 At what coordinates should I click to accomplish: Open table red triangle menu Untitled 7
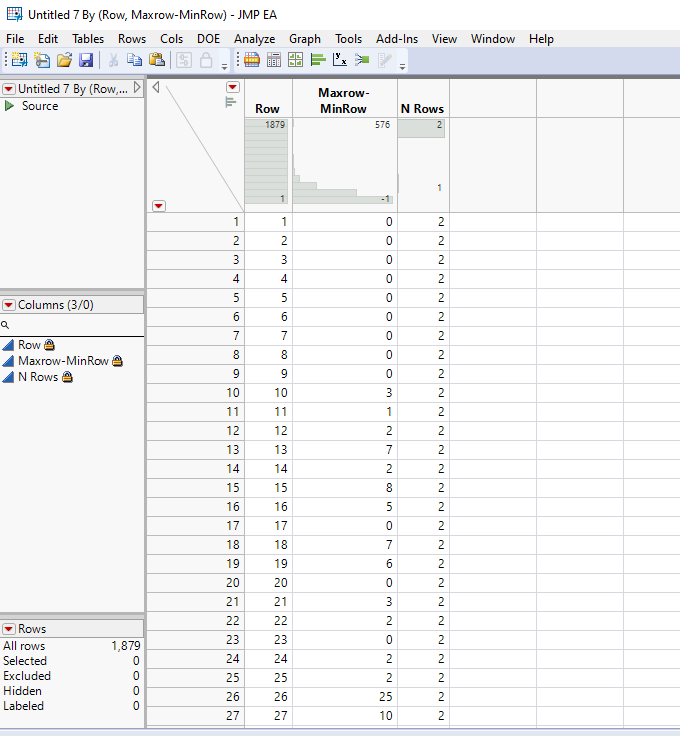9,89
